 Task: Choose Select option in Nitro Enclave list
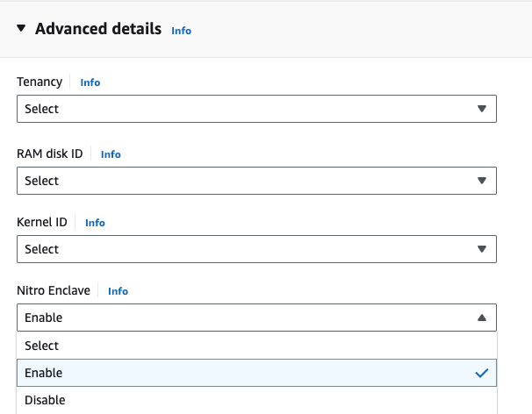point(42,346)
